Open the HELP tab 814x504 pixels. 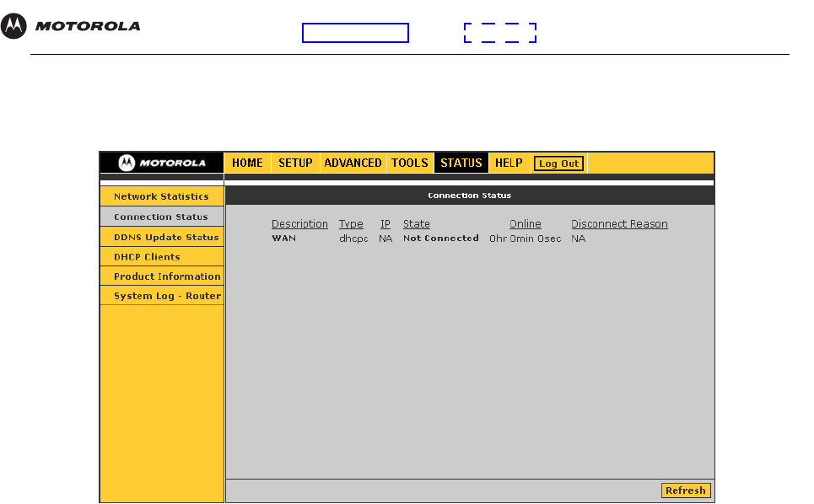point(509,164)
